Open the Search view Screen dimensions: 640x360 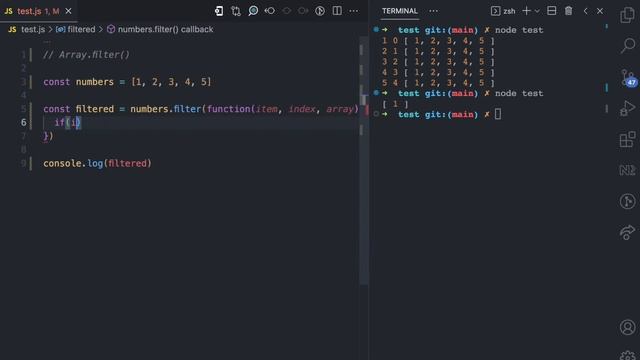coord(628,45)
